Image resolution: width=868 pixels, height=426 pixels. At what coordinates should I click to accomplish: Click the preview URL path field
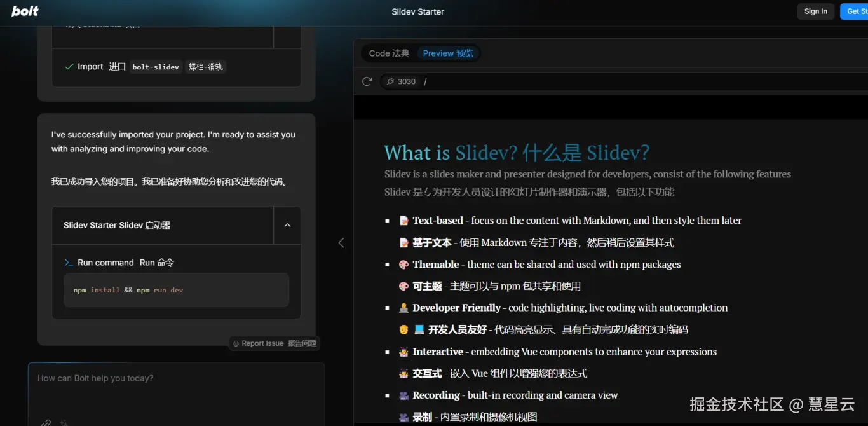pyautogui.click(x=642, y=81)
